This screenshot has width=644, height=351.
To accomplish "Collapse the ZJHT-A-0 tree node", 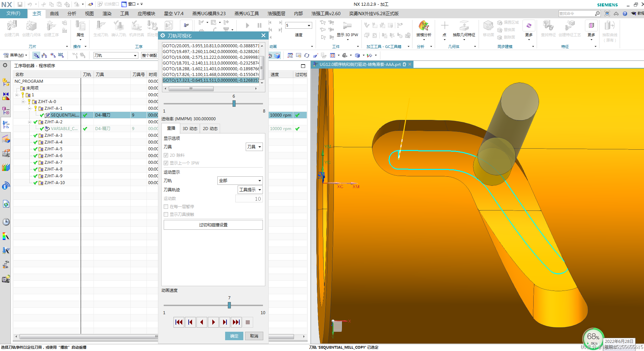I will click(23, 102).
